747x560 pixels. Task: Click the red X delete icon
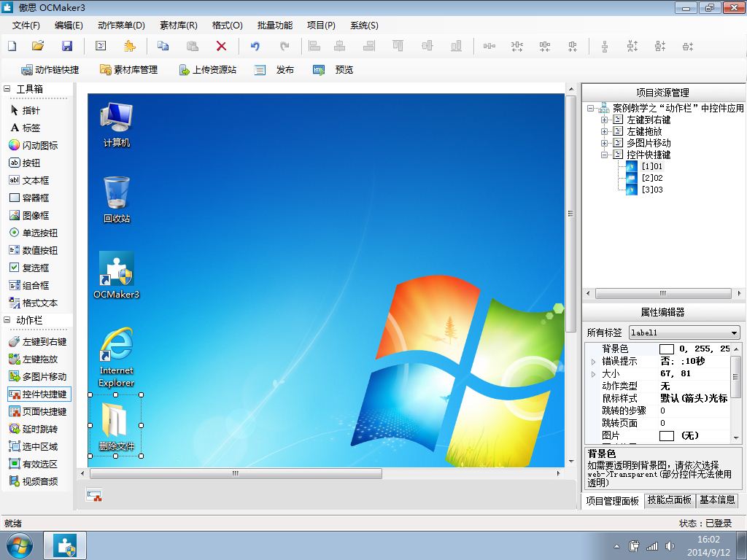tap(221, 46)
